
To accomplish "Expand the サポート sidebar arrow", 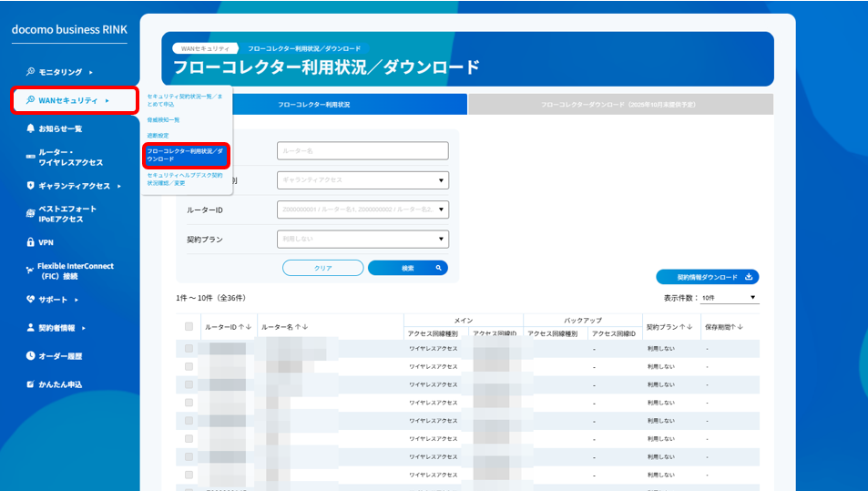I will click(x=77, y=300).
